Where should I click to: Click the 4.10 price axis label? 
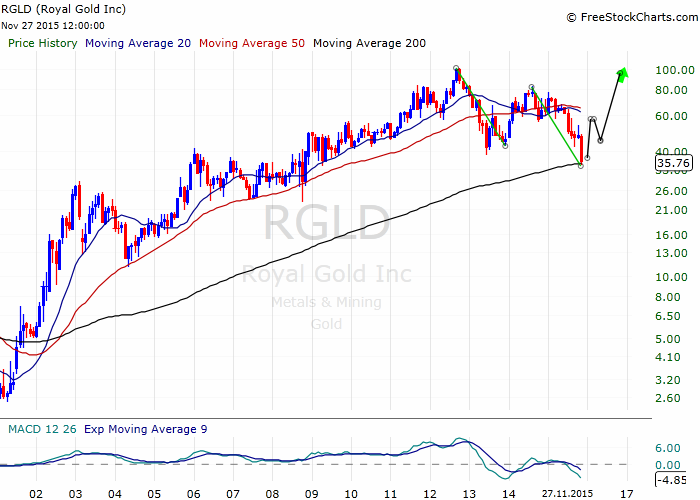(x=668, y=357)
